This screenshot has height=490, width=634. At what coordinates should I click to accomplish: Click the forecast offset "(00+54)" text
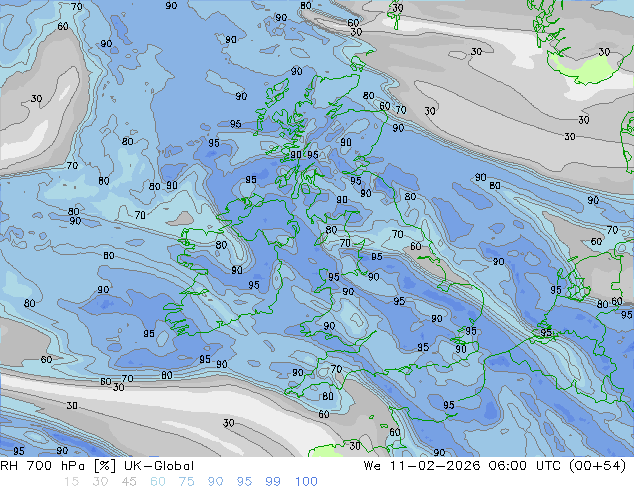coord(597,466)
